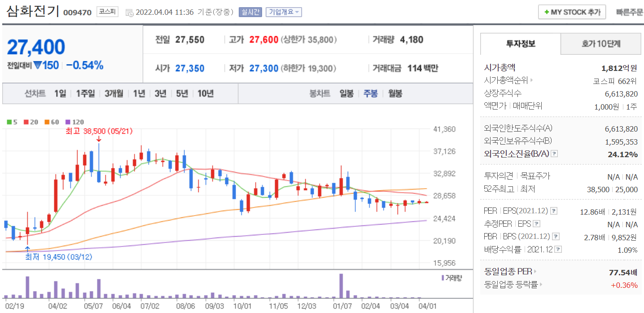This screenshot has width=644, height=313.
Task: Click the 거래량 value 4,180
Action: click(412, 40)
